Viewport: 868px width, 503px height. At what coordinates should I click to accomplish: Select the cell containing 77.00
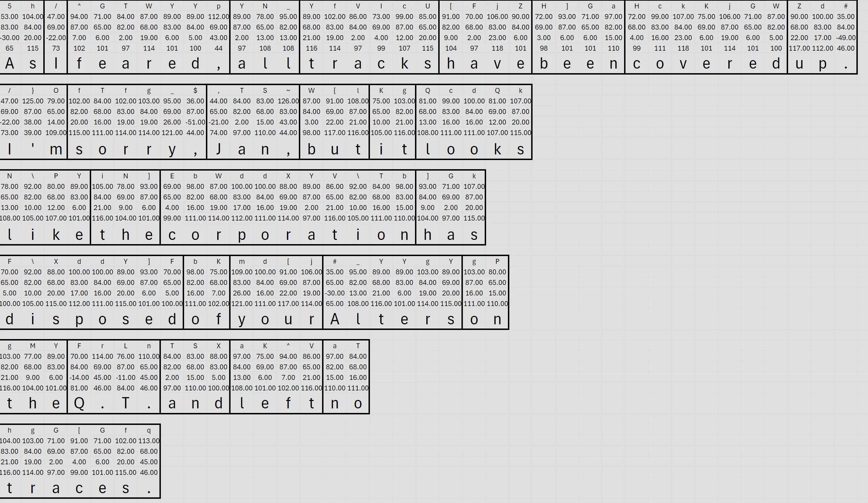click(33, 356)
